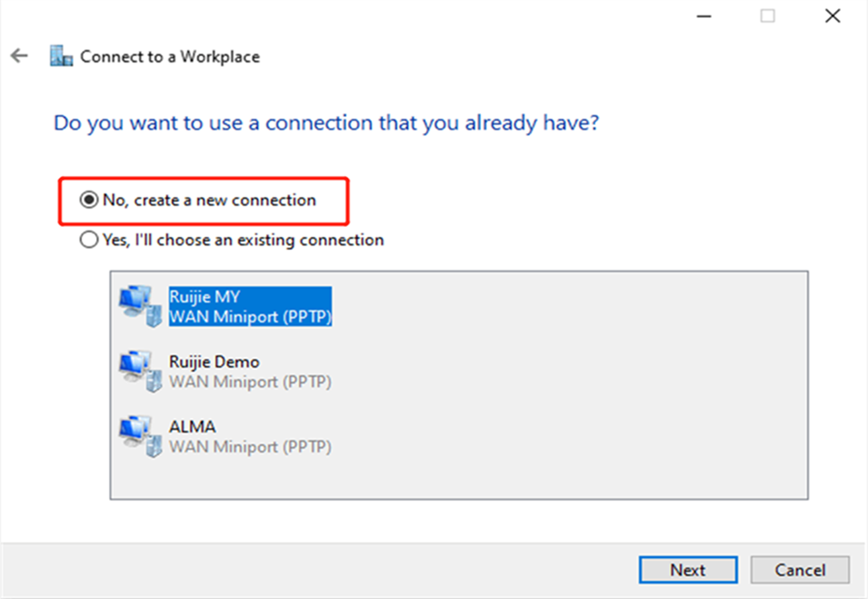Click Next to continue the wizard
The height and width of the screenshot is (599, 868).
point(688,569)
